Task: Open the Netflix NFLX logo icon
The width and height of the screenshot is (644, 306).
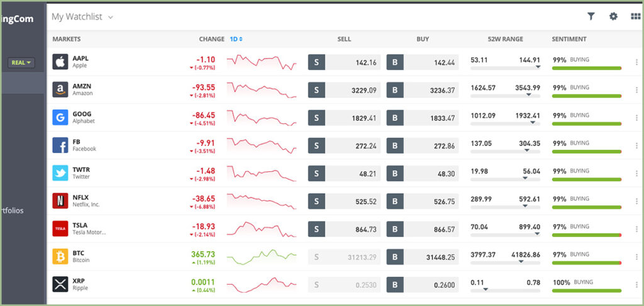Action: pyautogui.click(x=60, y=201)
